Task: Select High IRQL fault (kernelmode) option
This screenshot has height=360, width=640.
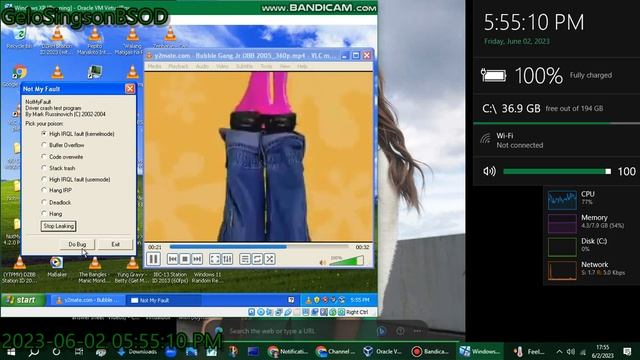Action: (x=78, y=134)
